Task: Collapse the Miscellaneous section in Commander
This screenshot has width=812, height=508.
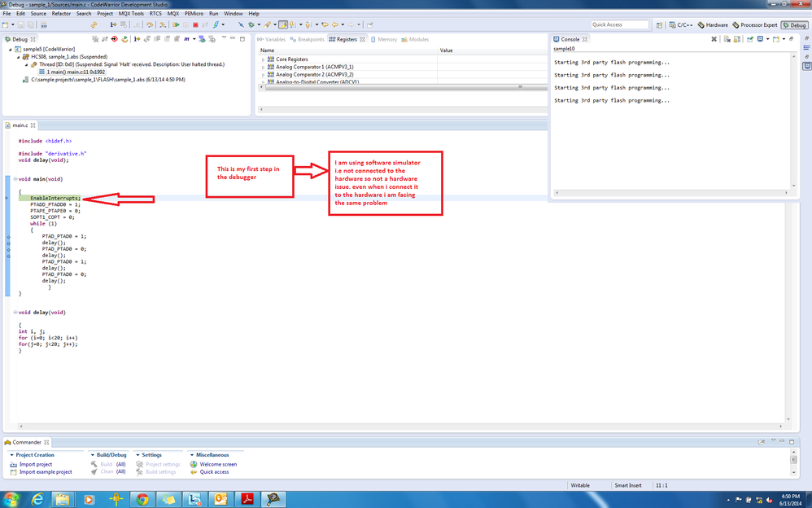Action: pos(191,455)
